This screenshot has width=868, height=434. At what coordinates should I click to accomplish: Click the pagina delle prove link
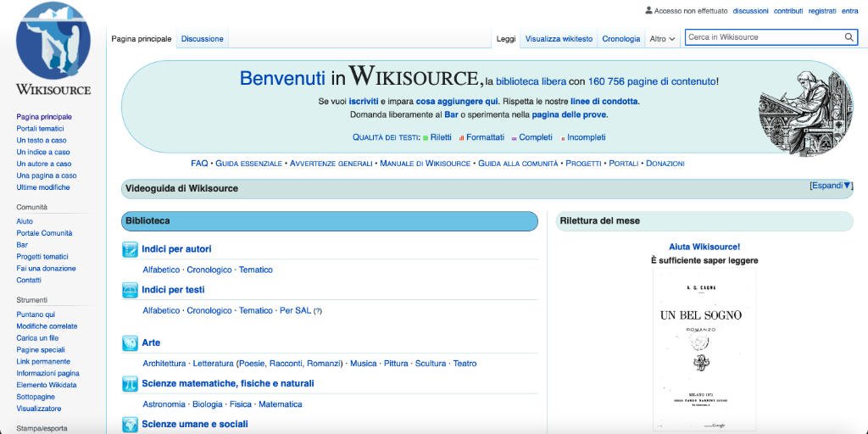569,115
